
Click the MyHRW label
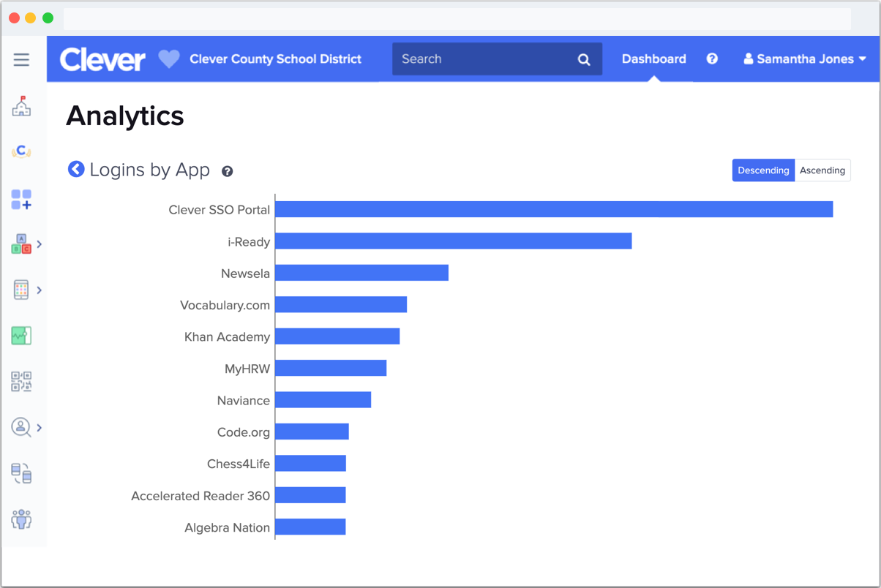[247, 369]
